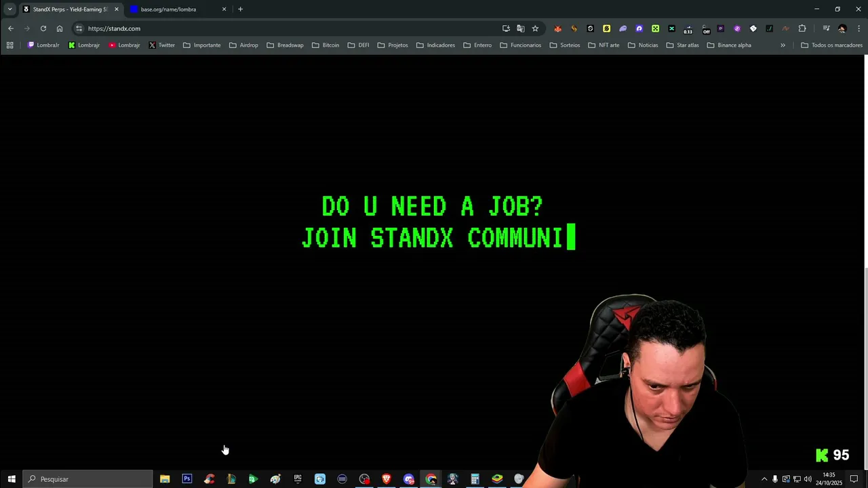868x488 pixels.
Task: Open the apps grid in bookmarks bar
Action: [x=9, y=45]
